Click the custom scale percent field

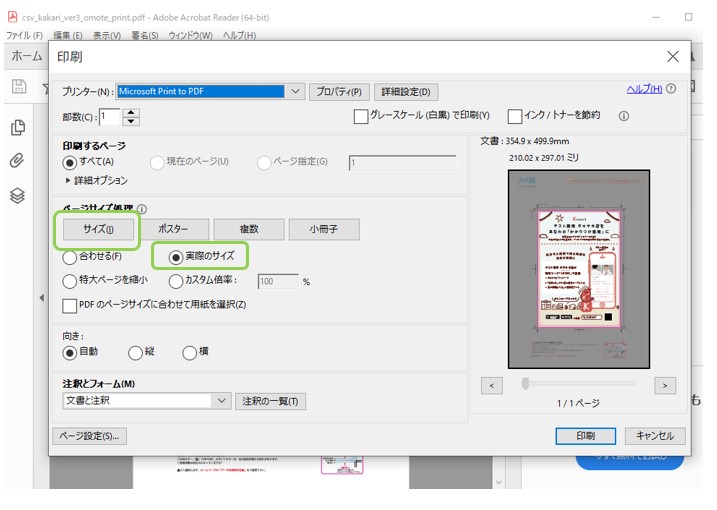click(x=278, y=282)
